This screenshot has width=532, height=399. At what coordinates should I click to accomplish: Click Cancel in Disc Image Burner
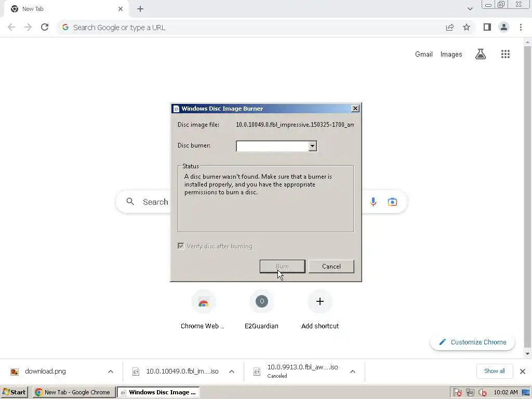pos(331,267)
